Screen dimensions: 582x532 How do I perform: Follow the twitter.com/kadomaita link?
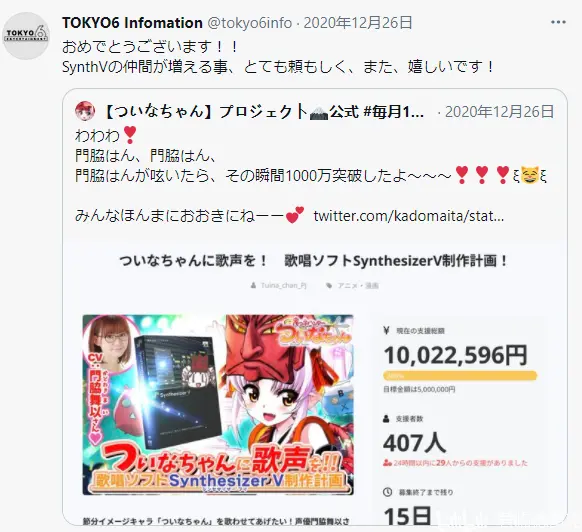(x=409, y=216)
